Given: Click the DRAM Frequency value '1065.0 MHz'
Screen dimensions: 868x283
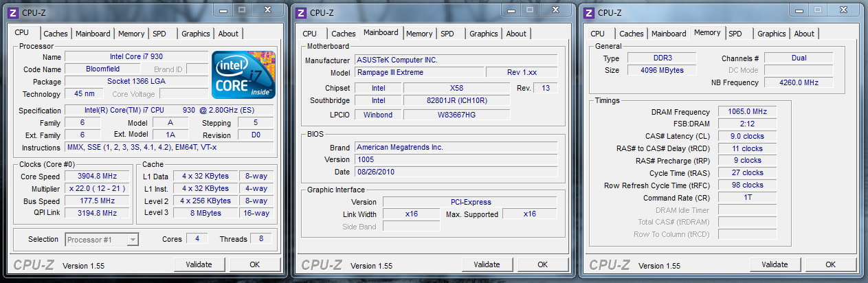Looking at the screenshot, I should [x=748, y=112].
